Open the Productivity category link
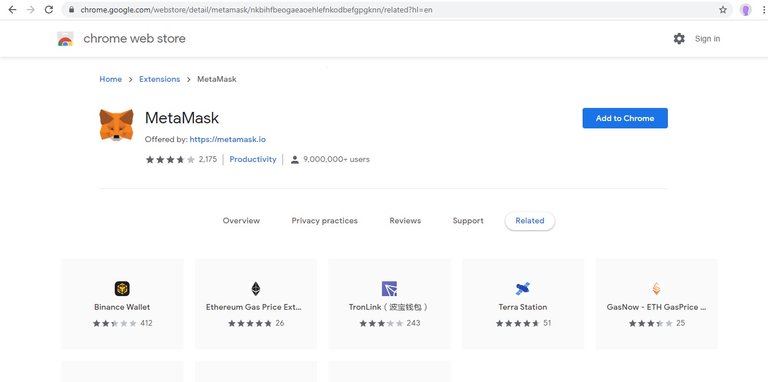This screenshot has width=768, height=382. click(253, 159)
